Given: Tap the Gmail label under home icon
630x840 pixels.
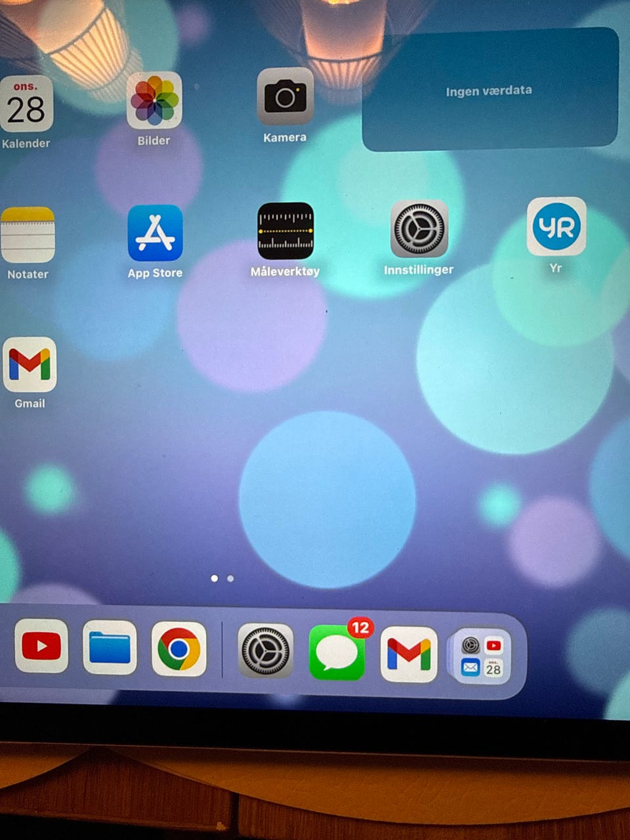Looking at the screenshot, I should 30,404.
